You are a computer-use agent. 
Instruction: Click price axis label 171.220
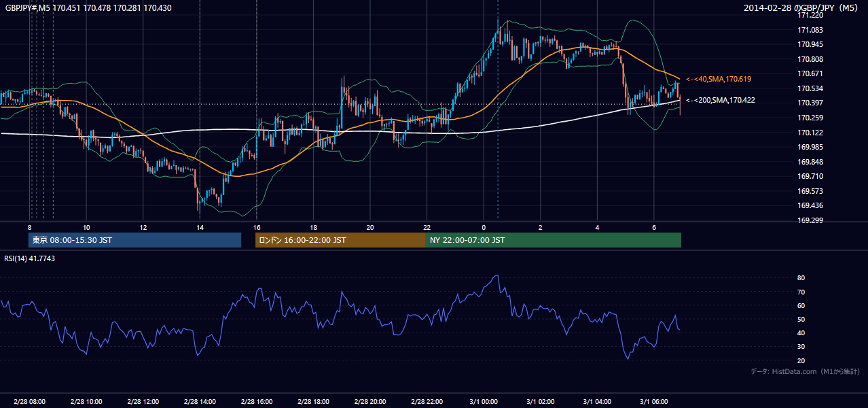click(x=810, y=15)
